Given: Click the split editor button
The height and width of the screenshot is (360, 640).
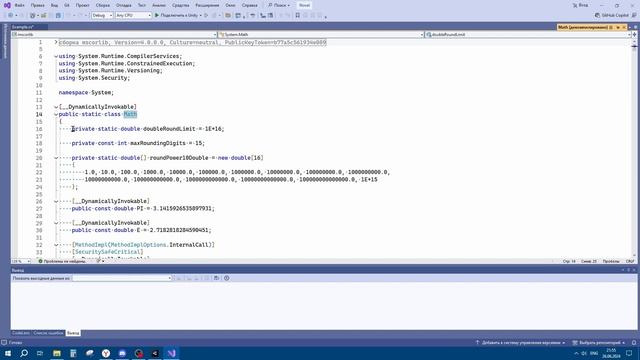Looking at the screenshot, I should coord(634,35).
